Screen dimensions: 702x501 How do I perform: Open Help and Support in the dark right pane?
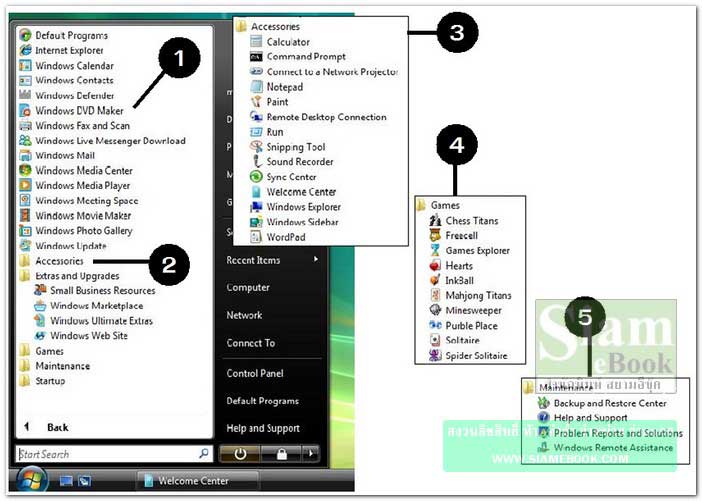point(263,428)
